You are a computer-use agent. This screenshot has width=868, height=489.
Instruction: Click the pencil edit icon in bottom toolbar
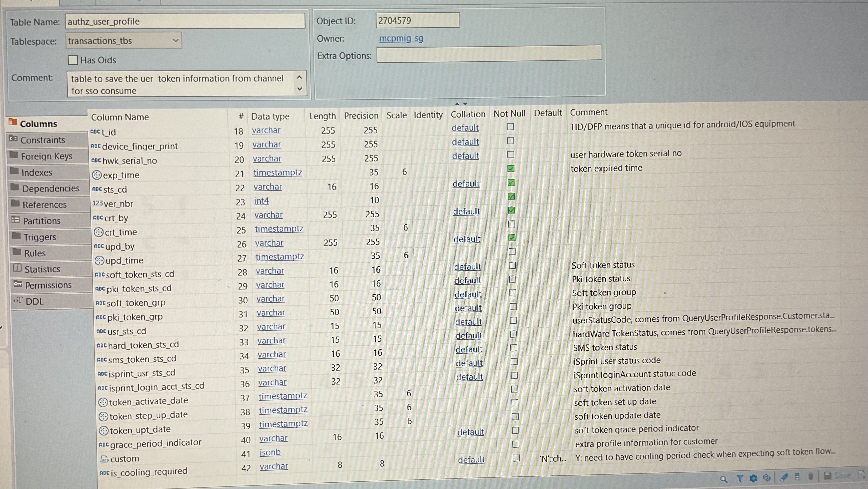784,477
